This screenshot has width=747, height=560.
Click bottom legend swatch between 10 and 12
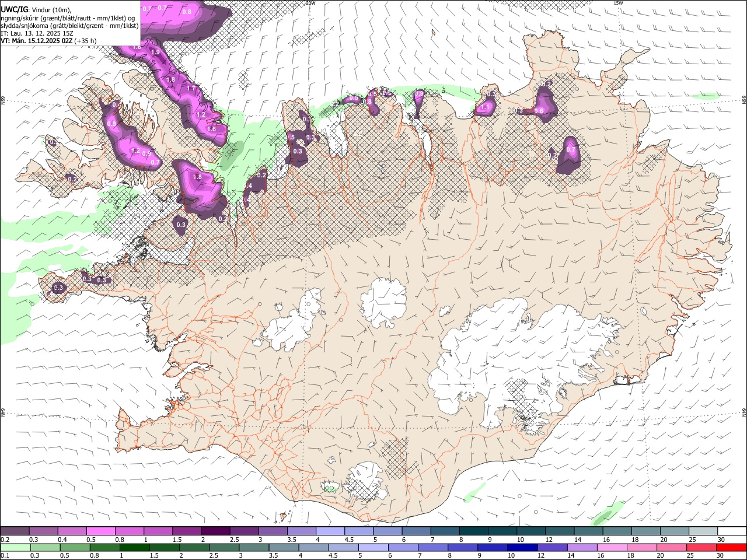pos(523,547)
